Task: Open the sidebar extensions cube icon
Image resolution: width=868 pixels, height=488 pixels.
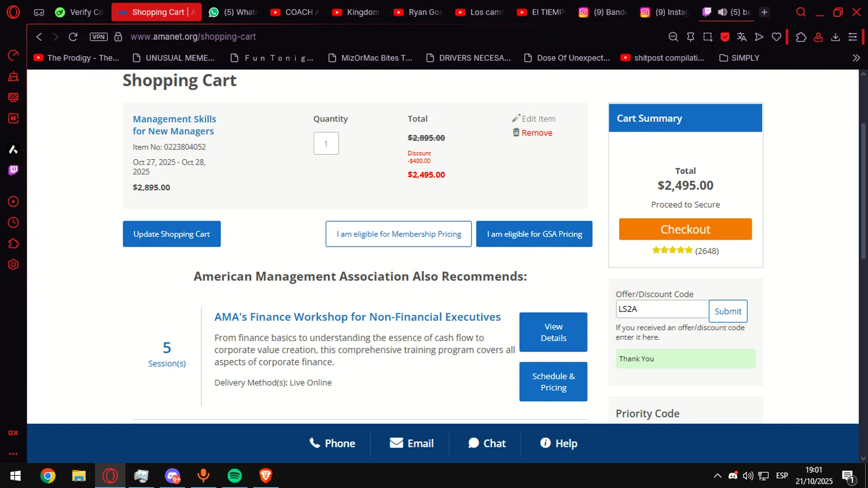Action: pos(13,244)
